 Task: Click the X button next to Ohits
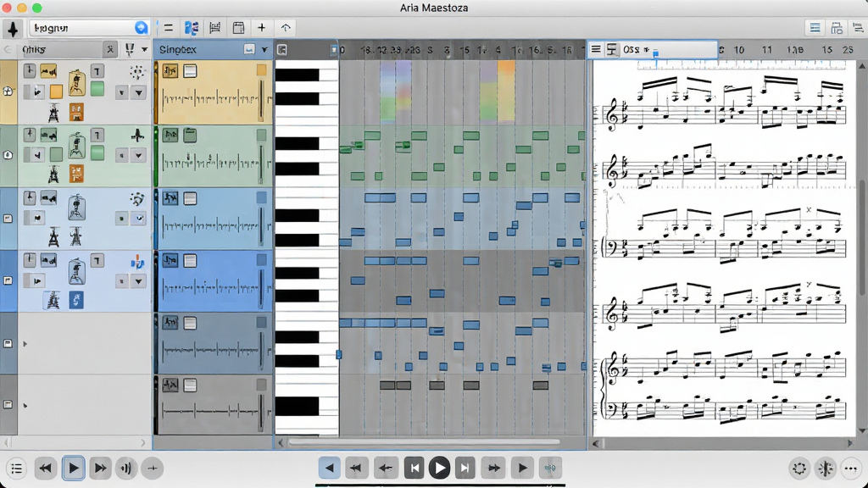click(x=110, y=50)
